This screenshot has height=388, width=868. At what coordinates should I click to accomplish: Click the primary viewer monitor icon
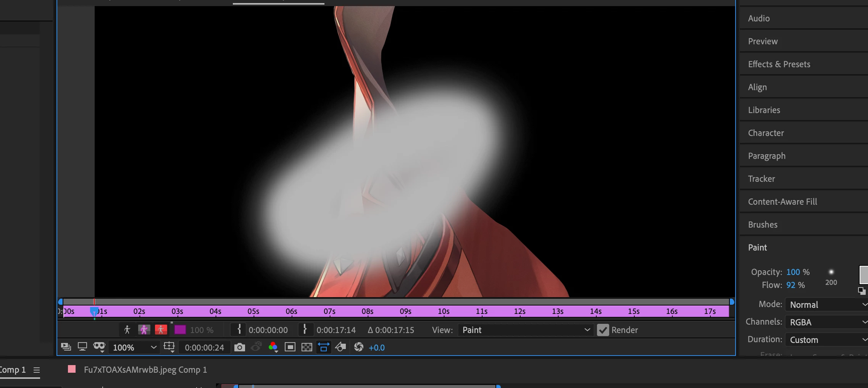[x=82, y=347]
